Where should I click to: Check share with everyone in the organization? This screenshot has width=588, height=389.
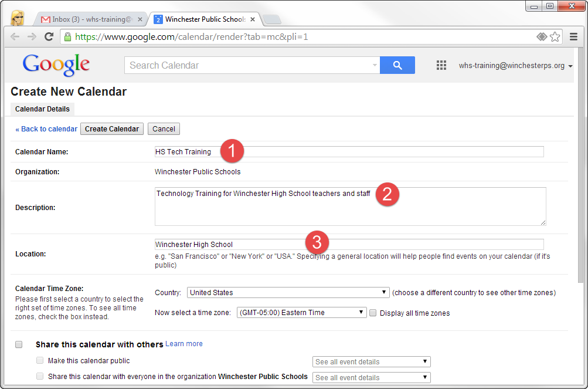click(40, 376)
